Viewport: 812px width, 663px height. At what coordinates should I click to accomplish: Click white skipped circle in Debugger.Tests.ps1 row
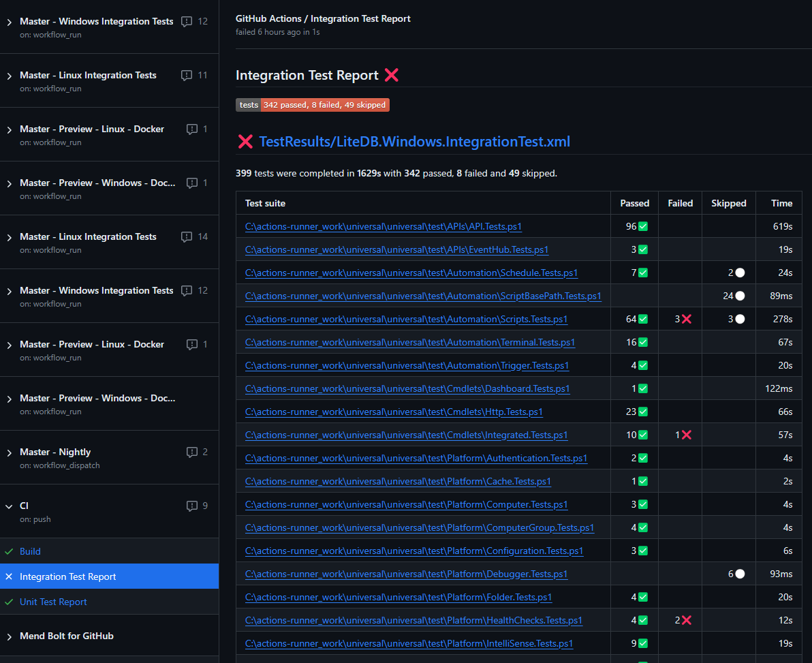740,574
